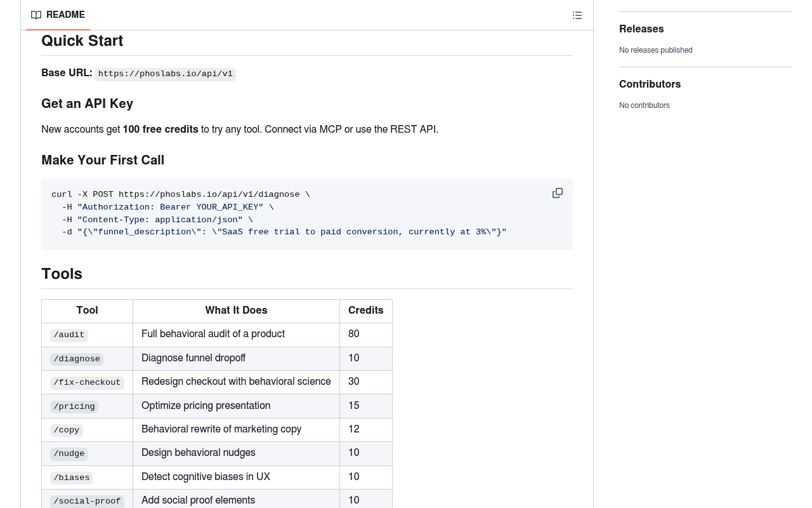Select the /copy tool cell
The width and height of the screenshot is (812, 508).
88,430
